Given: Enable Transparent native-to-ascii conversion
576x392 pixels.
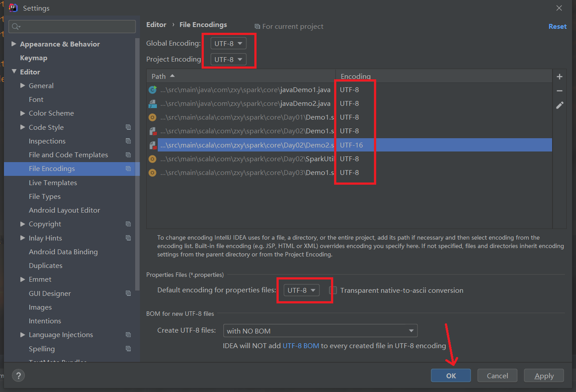Looking at the screenshot, I should click(332, 290).
